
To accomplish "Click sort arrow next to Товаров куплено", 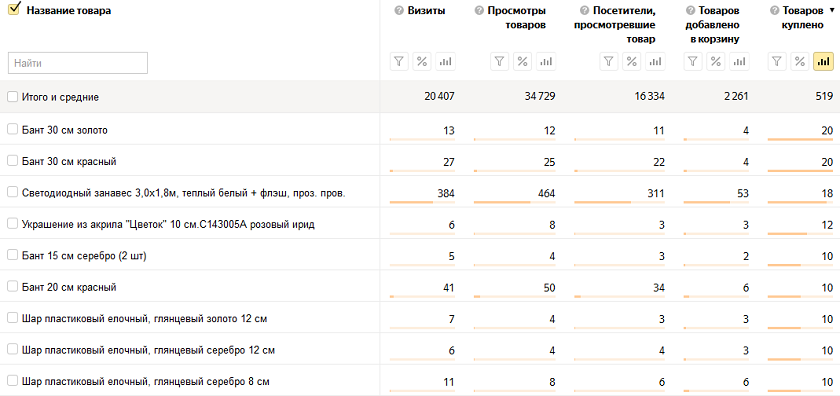I will 831,10.
